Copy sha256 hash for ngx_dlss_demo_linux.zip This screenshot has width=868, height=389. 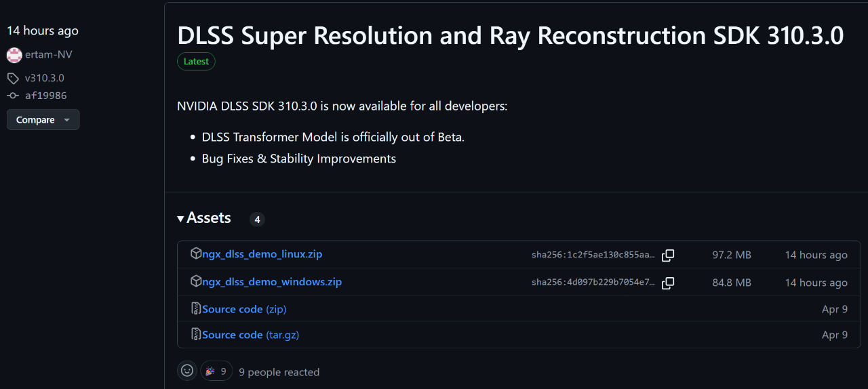point(668,255)
